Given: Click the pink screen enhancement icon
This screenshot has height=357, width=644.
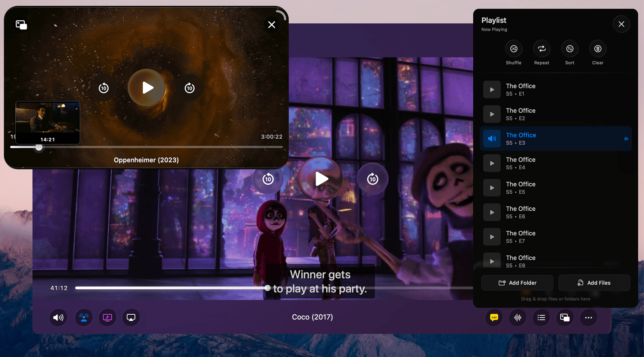Looking at the screenshot, I should pos(107,318).
